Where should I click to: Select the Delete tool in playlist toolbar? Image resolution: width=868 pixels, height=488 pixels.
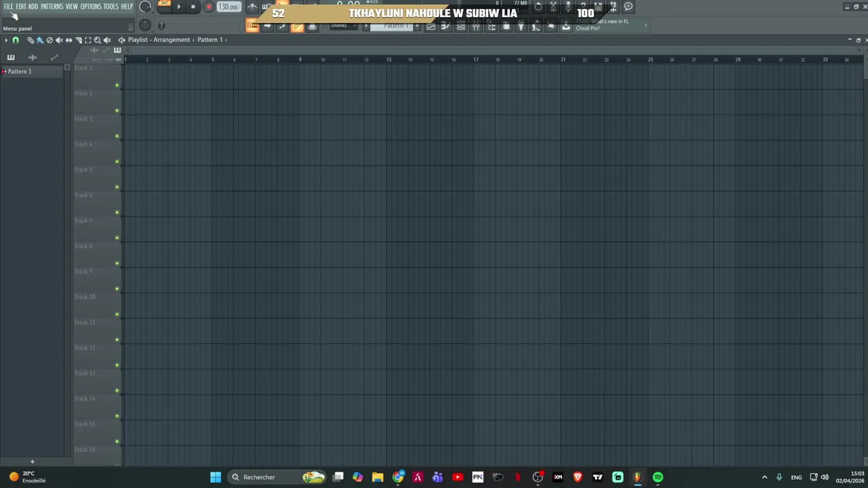click(x=50, y=40)
